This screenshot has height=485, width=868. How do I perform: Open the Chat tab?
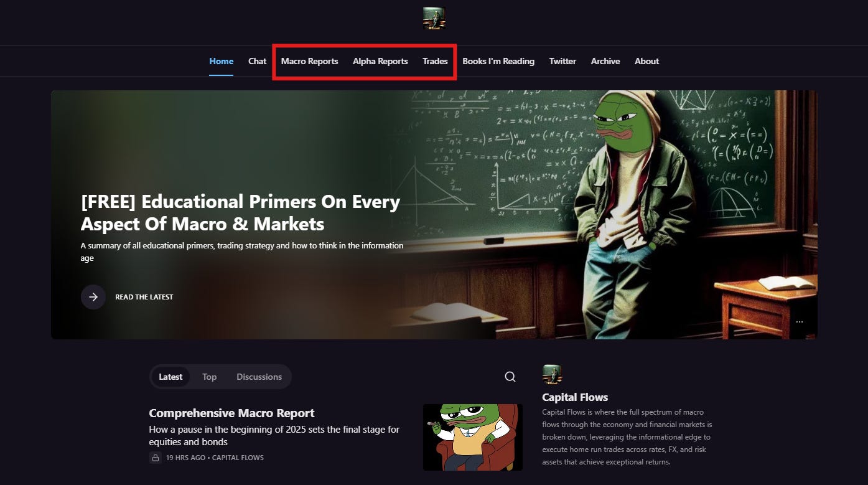point(257,61)
